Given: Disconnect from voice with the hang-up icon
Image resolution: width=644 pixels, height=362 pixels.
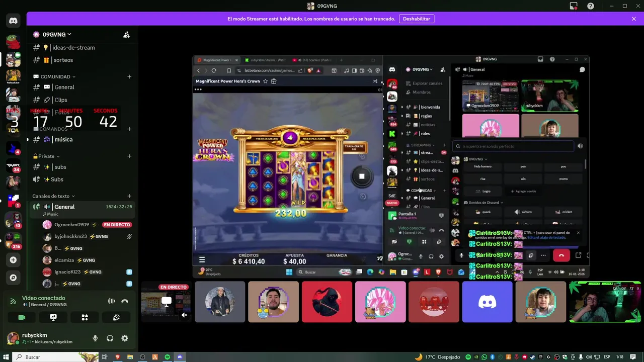Looking at the screenshot, I should tap(125, 301).
